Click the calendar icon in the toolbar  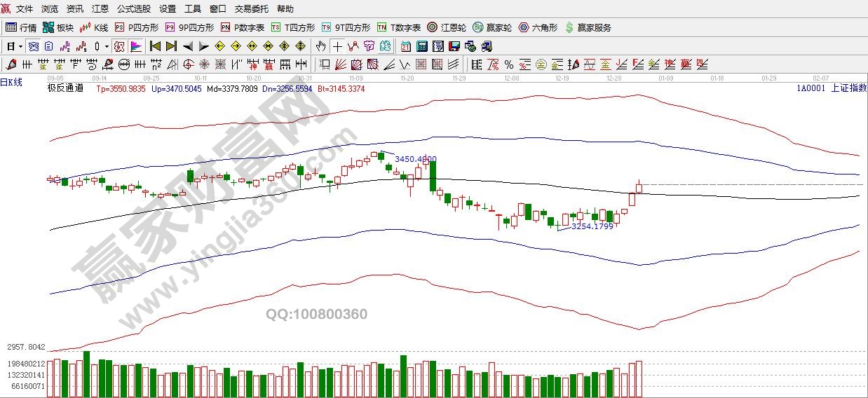406,47
